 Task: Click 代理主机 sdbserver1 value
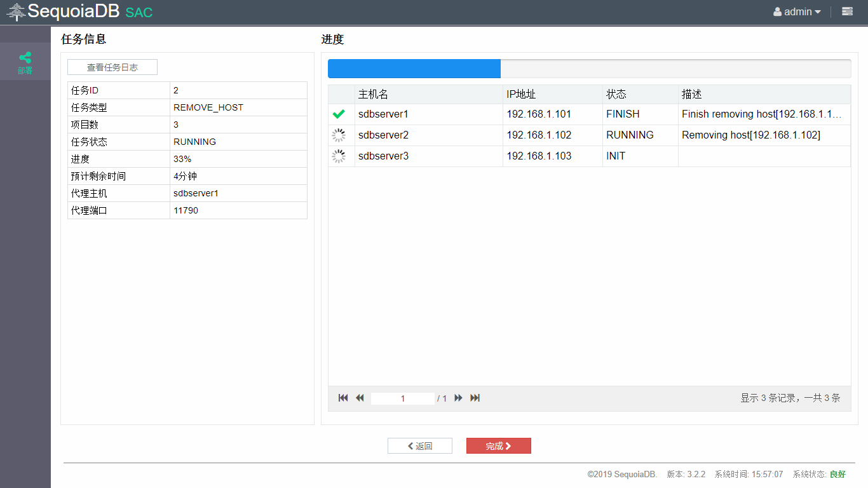(x=196, y=193)
